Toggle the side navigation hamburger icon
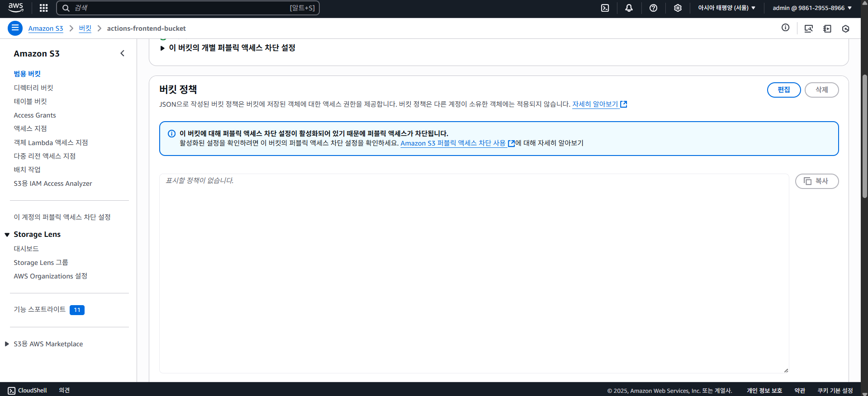 click(x=15, y=28)
